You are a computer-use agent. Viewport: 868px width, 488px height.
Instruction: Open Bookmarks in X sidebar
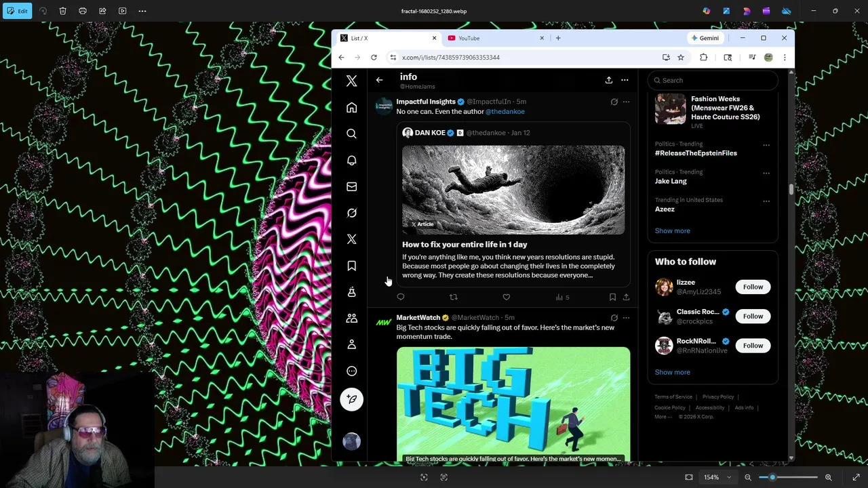(351, 266)
